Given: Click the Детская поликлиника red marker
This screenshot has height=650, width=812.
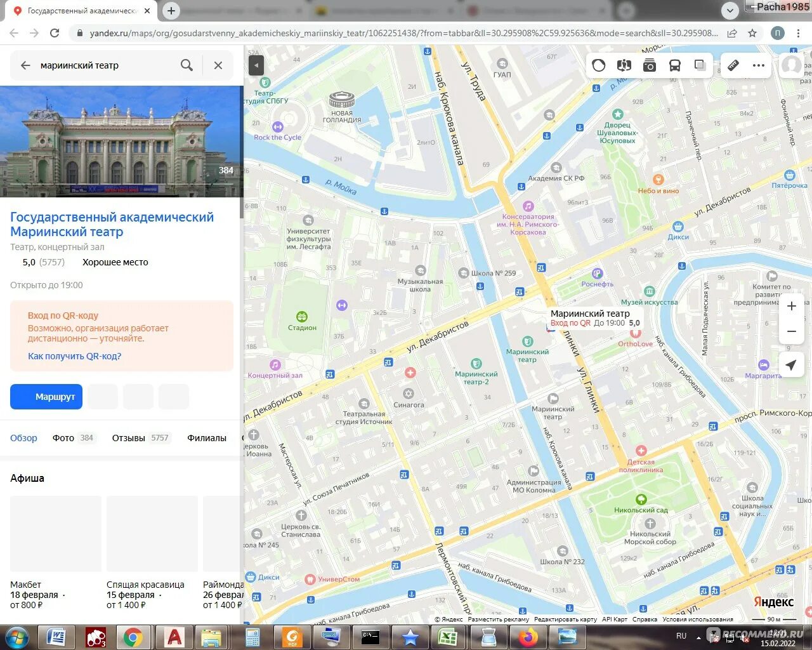Looking at the screenshot, I should [641, 451].
